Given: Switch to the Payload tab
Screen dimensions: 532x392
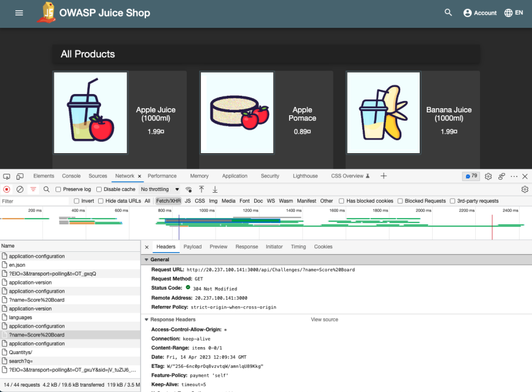Looking at the screenshot, I should [192, 247].
